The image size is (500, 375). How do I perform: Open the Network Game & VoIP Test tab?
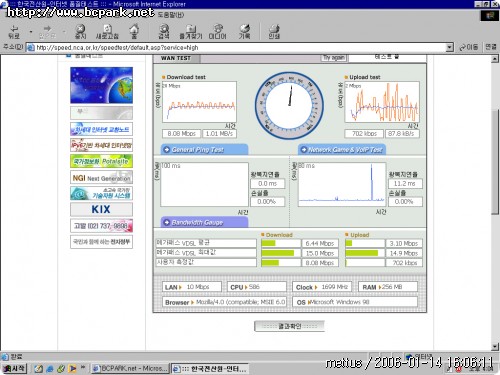pos(342,150)
